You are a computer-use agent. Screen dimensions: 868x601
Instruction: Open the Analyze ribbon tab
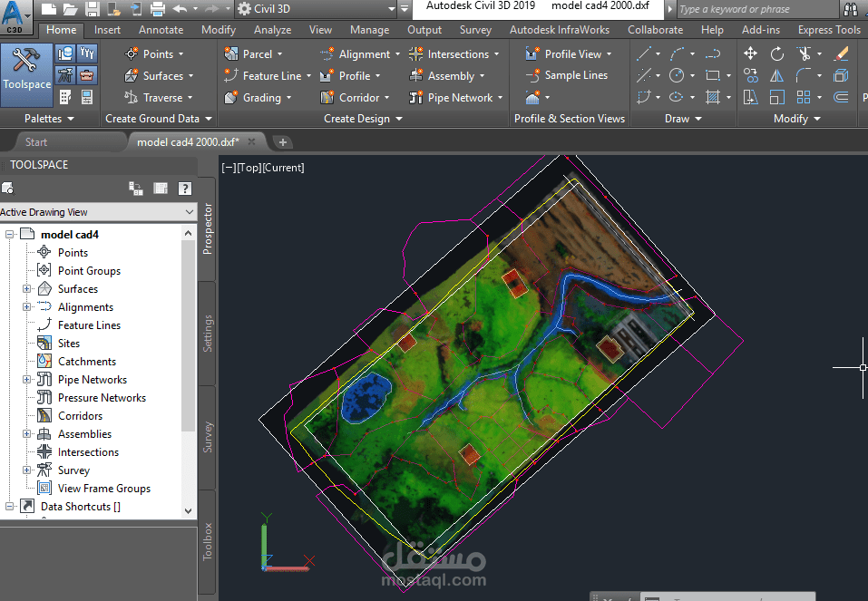[x=272, y=30]
